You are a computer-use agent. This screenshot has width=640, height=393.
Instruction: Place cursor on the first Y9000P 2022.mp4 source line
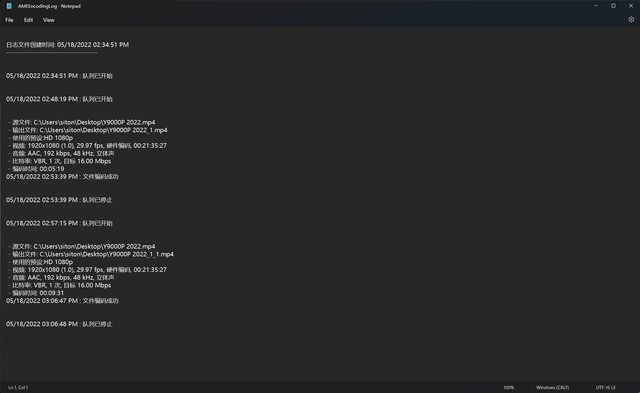click(82, 122)
